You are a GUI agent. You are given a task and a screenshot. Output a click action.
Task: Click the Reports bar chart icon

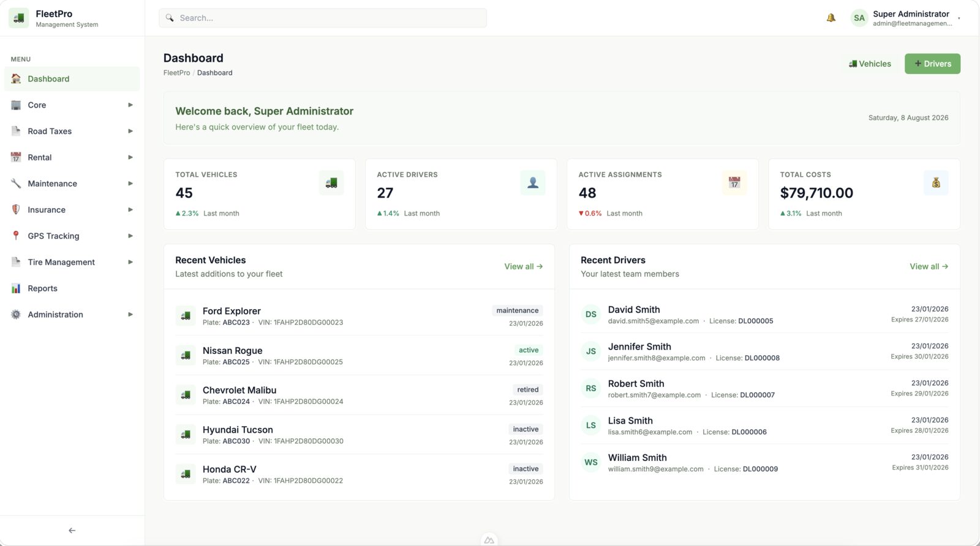click(16, 288)
